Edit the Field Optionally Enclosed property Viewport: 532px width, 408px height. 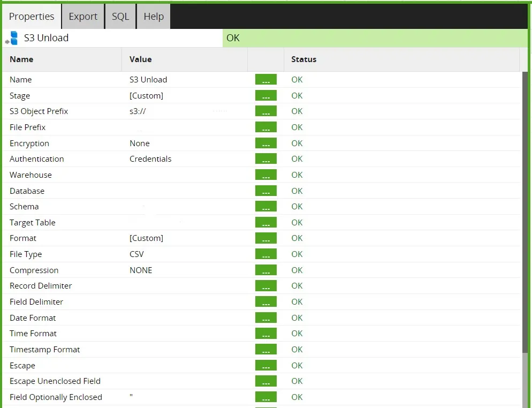tap(265, 397)
